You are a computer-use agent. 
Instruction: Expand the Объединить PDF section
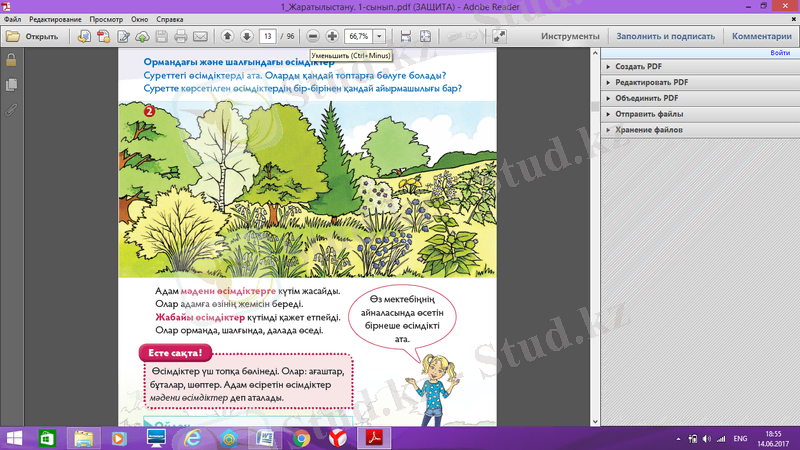[x=646, y=98]
